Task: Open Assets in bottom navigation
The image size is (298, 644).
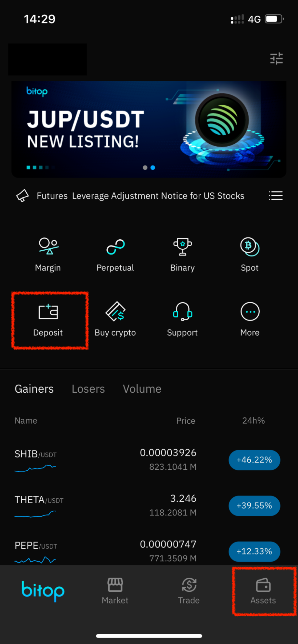Action: 263,591
